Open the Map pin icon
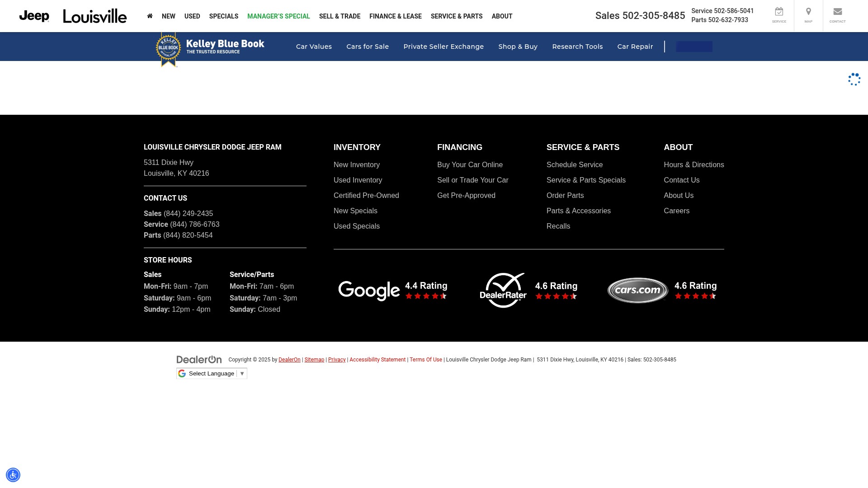The width and height of the screenshot is (868, 488). pyautogui.click(x=808, y=15)
